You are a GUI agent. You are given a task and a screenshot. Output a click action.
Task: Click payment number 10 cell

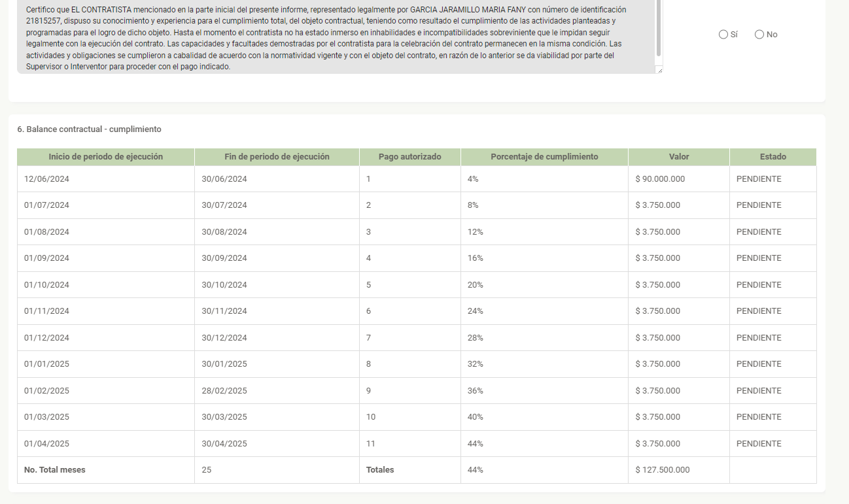410,417
